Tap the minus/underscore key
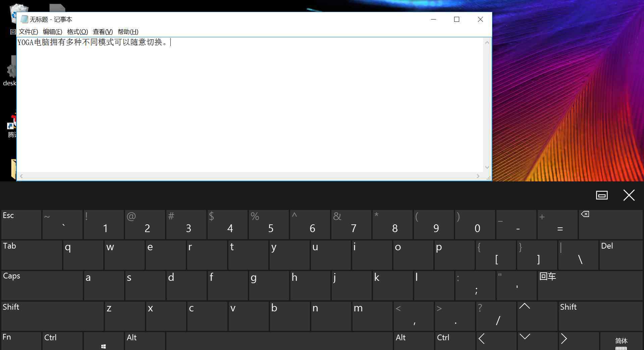 pos(516,224)
